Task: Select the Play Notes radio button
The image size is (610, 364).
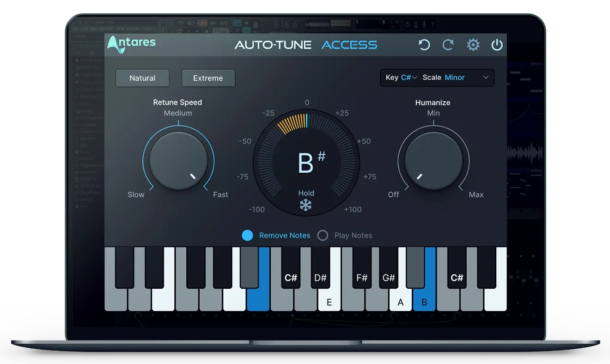Action: click(323, 236)
